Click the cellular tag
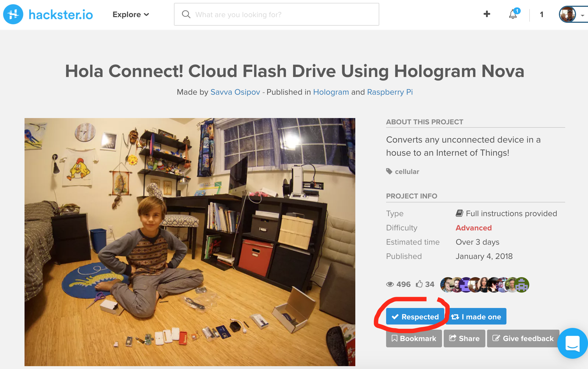 click(407, 172)
